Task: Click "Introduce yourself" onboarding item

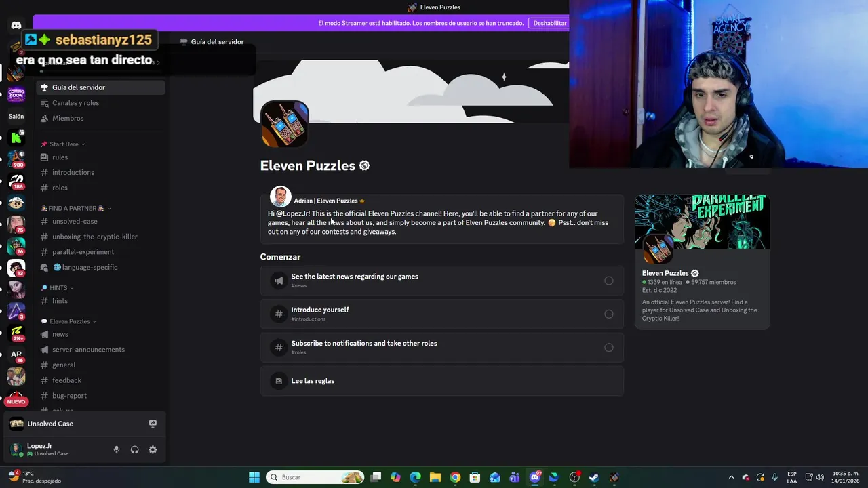Action: click(x=441, y=314)
